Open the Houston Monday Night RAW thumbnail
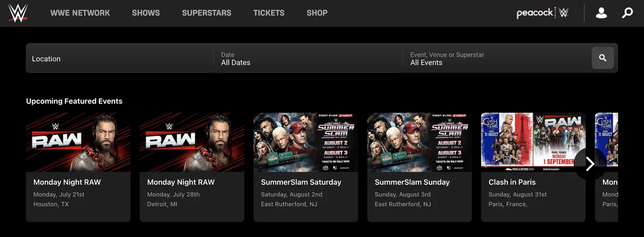Screen dimensions: 644x237 (78, 142)
